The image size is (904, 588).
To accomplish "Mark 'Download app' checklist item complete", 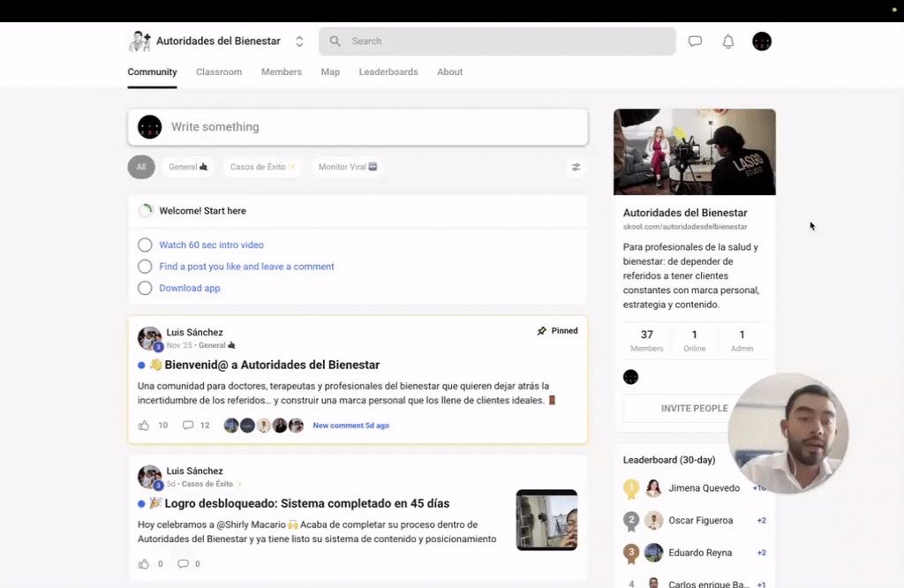I will [x=144, y=288].
